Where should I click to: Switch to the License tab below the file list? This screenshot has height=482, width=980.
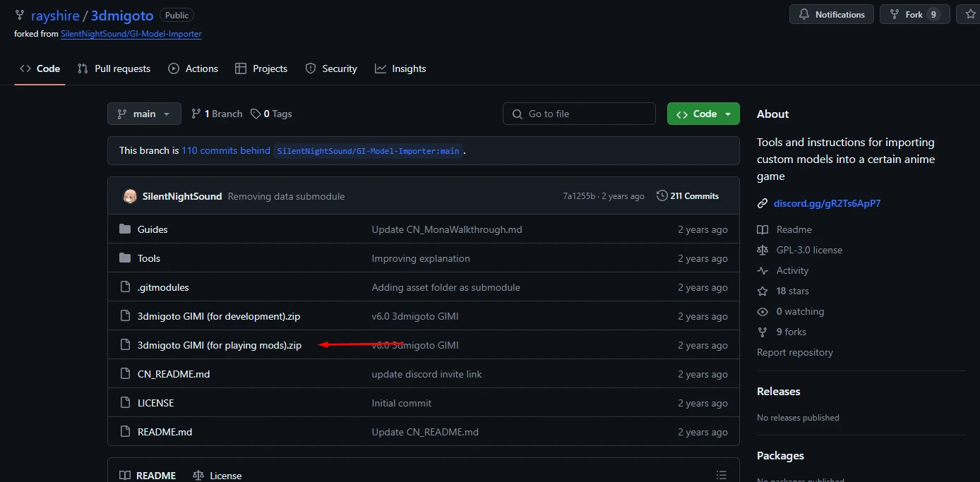217,476
